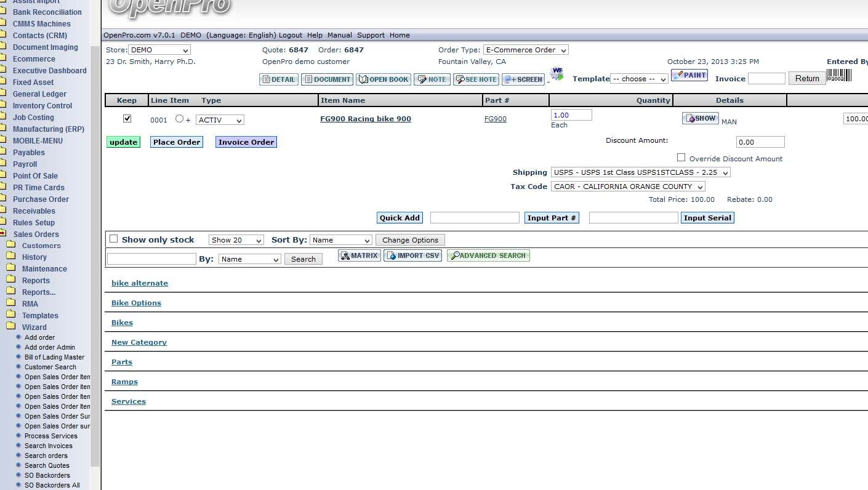The image size is (868, 490).
Task: Open the Manual menu item
Action: (x=339, y=35)
